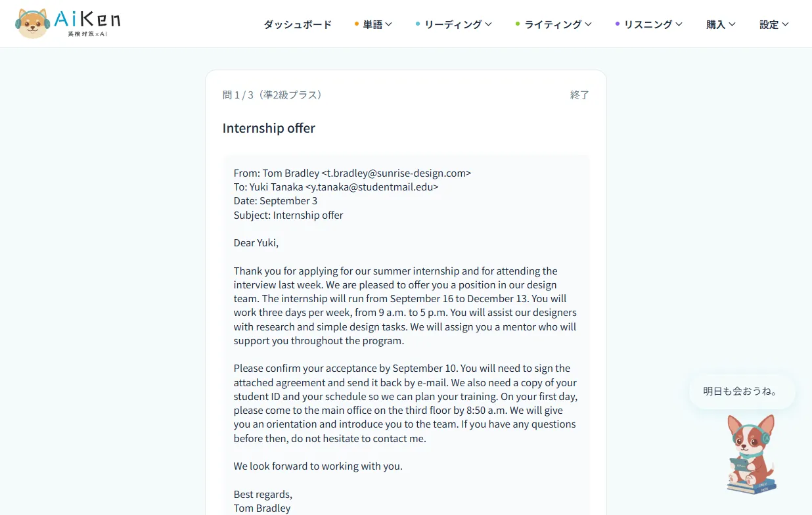This screenshot has width=812, height=515.
Task: Click the orange dot beside 単語
Action: [357, 24]
